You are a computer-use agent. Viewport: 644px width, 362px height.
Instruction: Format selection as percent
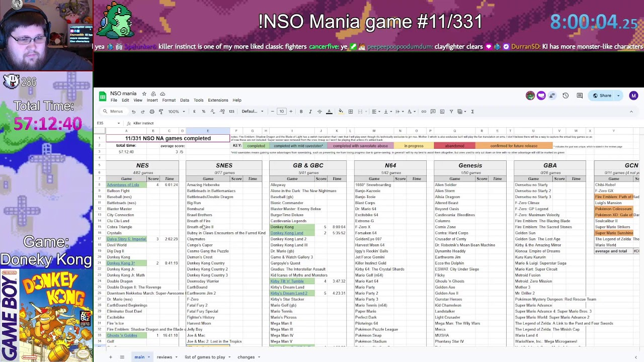[203, 112]
